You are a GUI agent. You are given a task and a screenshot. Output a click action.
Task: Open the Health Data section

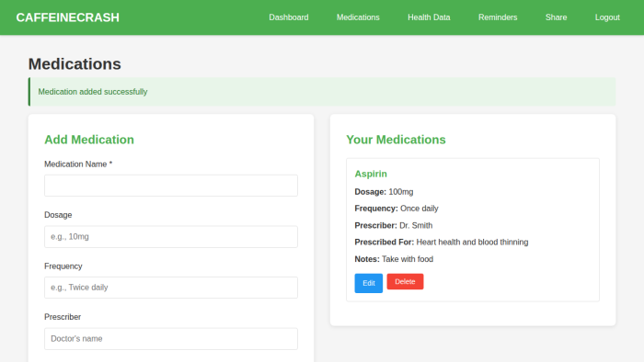coord(429,17)
